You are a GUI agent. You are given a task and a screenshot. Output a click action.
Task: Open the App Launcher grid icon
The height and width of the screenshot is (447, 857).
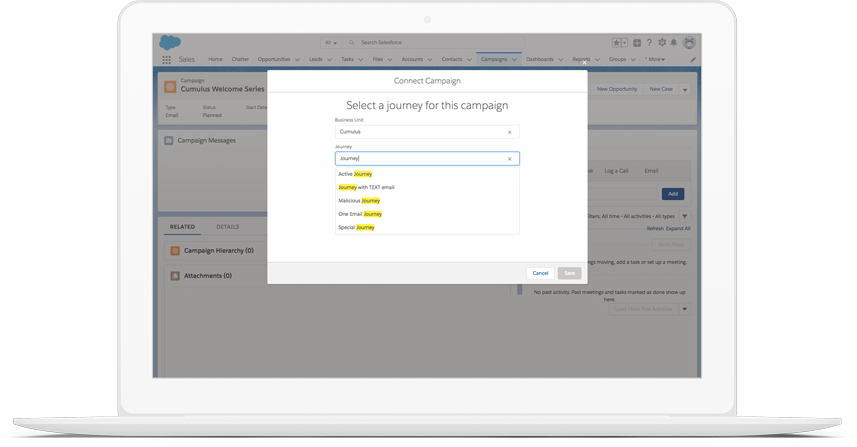[x=166, y=60]
